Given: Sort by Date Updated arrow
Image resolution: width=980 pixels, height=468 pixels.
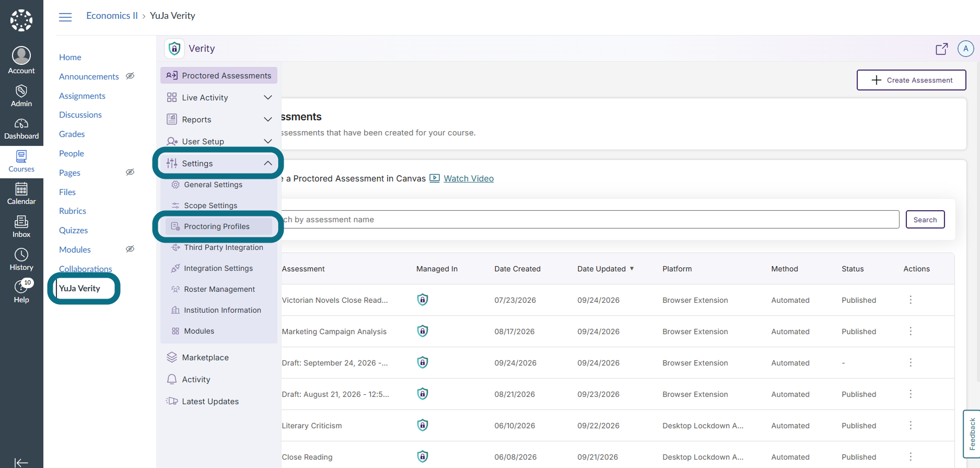Looking at the screenshot, I should tap(632, 268).
